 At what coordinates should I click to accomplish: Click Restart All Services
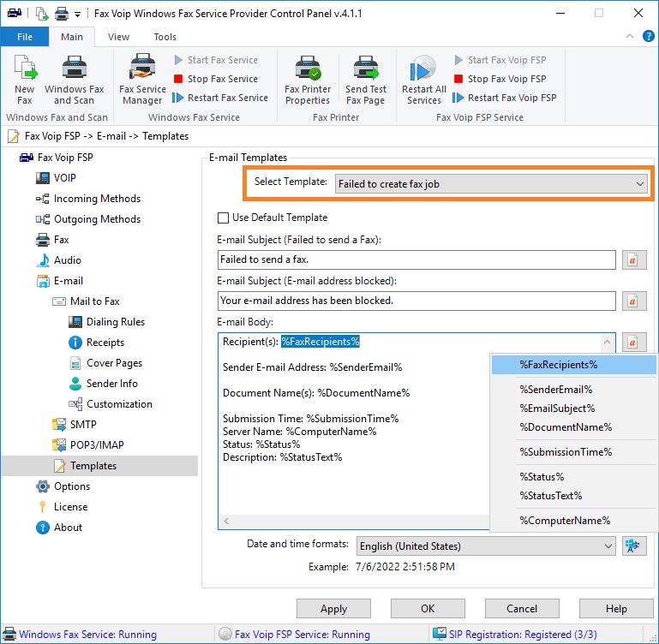[423, 80]
